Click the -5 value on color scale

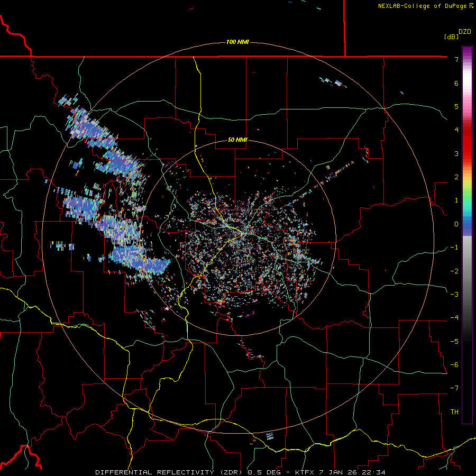(x=454, y=342)
